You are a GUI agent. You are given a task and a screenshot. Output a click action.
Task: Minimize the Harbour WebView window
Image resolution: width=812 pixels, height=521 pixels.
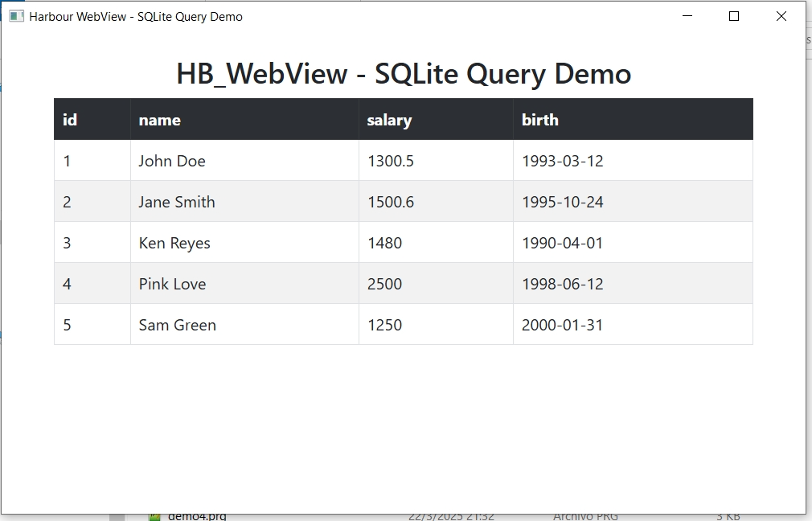point(687,16)
